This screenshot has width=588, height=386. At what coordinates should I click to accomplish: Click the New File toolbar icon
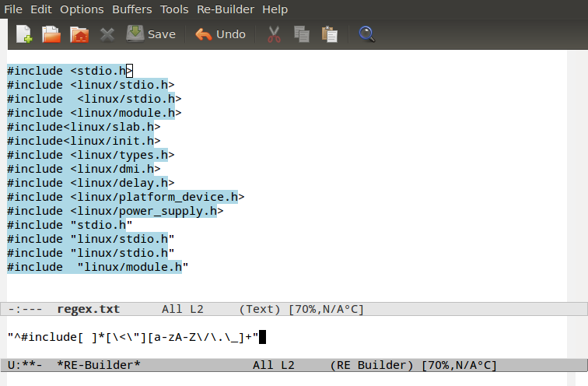[x=24, y=34]
